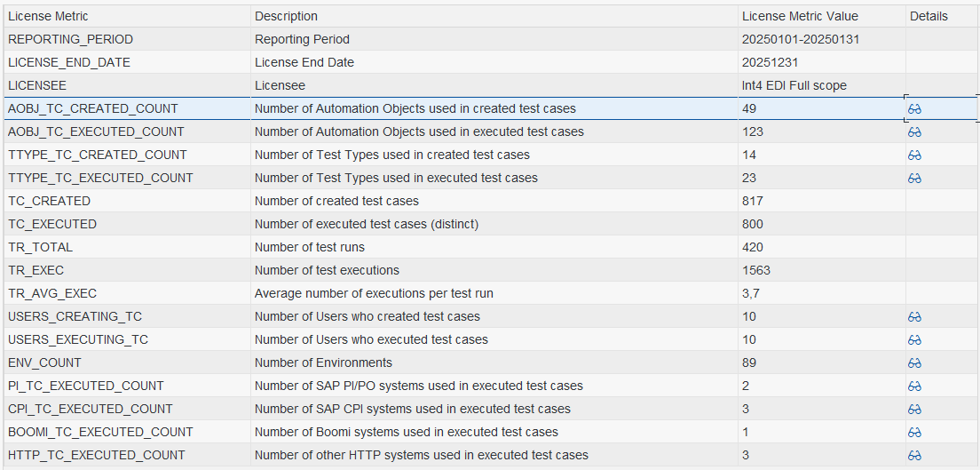The width and height of the screenshot is (980, 470).
Task: Click the average value 3,7
Action: click(x=751, y=294)
